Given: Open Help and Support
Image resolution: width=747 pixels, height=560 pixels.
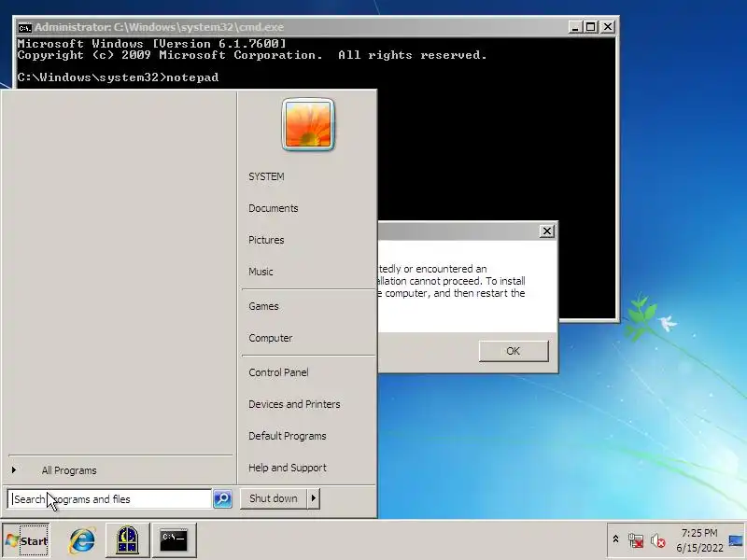Looking at the screenshot, I should 288,468.
